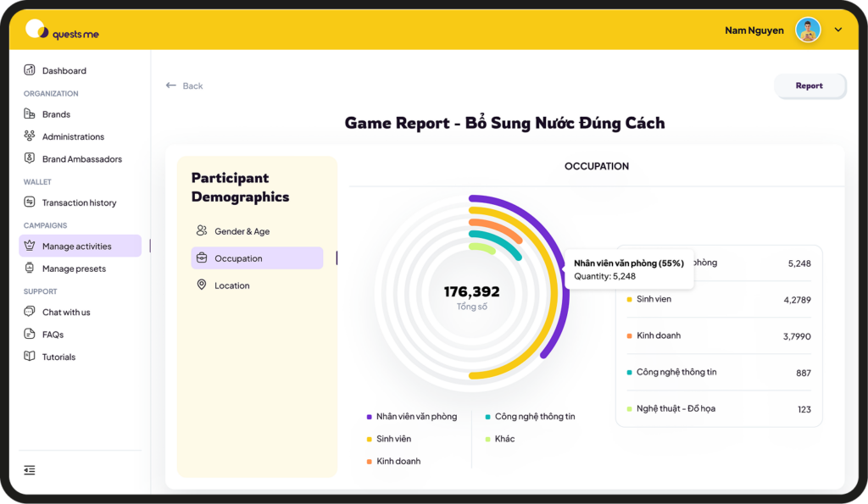Viewport: 868px width, 504px height.
Task: Click the Transaction history wallet icon
Action: pos(30,202)
